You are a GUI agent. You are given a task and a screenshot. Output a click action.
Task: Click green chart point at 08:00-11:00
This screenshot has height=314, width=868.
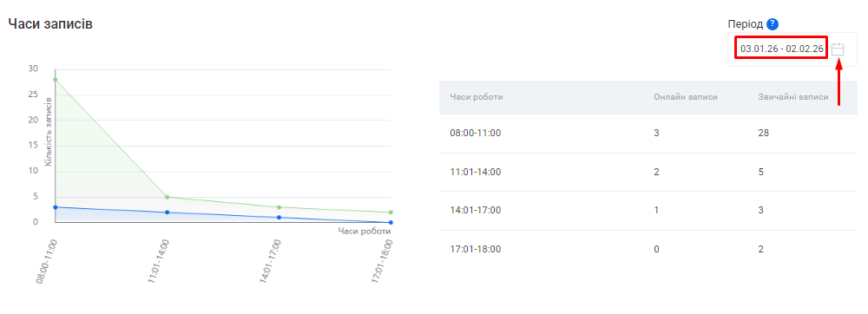point(56,80)
